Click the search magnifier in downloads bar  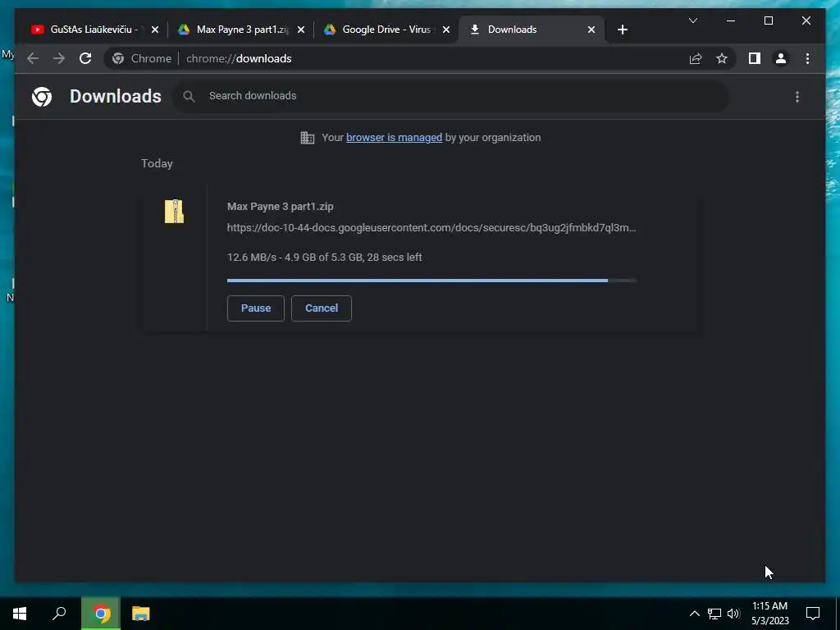(189, 97)
